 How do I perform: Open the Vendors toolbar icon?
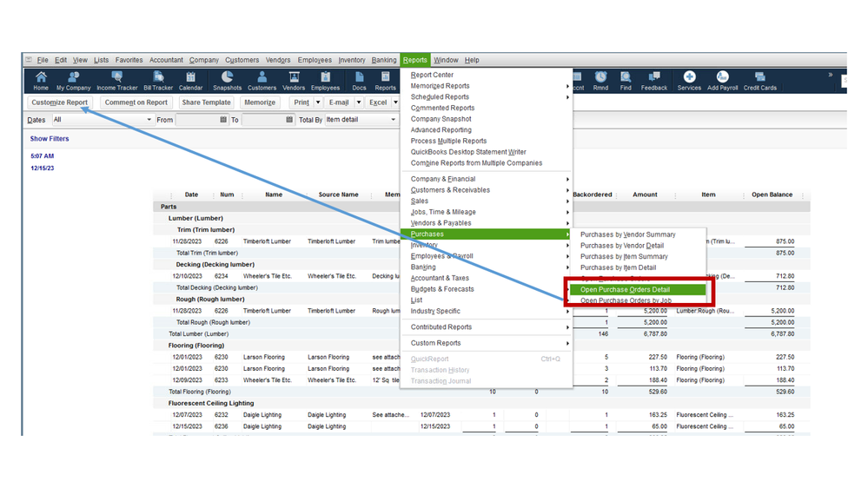294,81
